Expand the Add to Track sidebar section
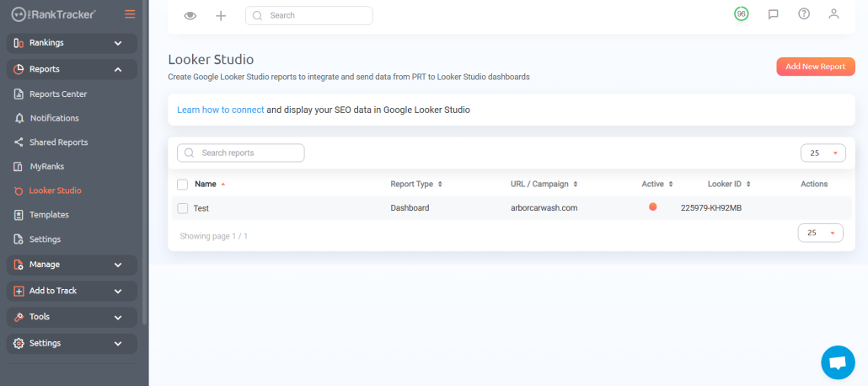 72,291
